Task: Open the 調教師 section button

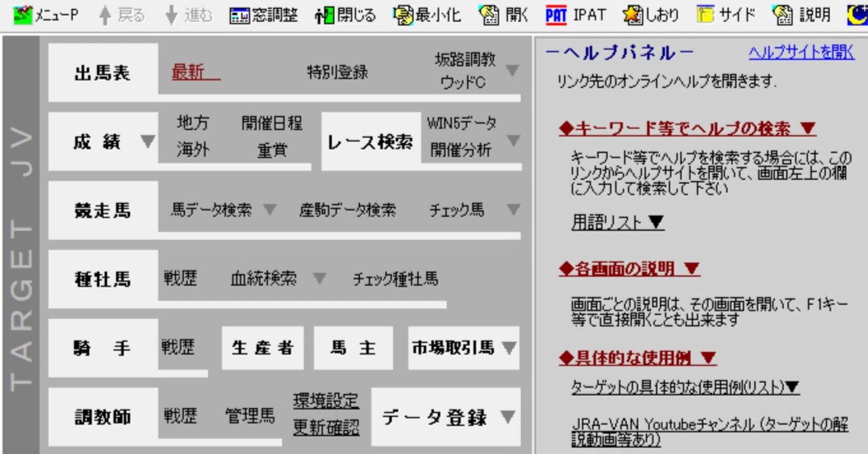Action: point(103,417)
